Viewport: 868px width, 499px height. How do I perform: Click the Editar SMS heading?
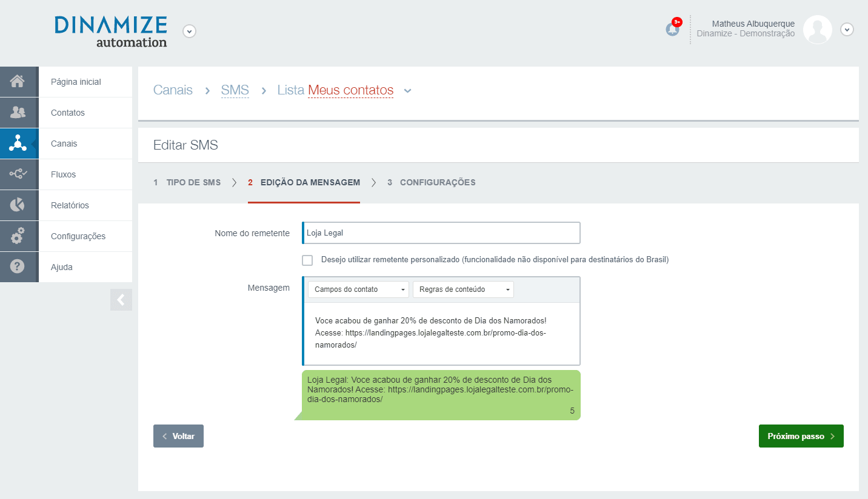click(x=185, y=145)
